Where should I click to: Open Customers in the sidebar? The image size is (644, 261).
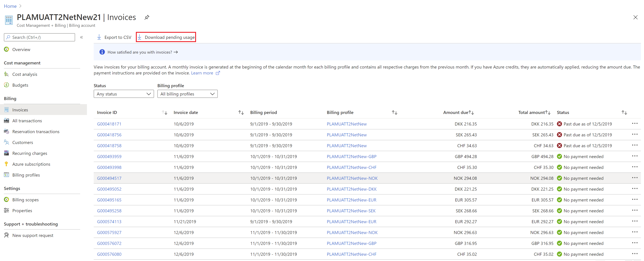(x=23, y=142)
